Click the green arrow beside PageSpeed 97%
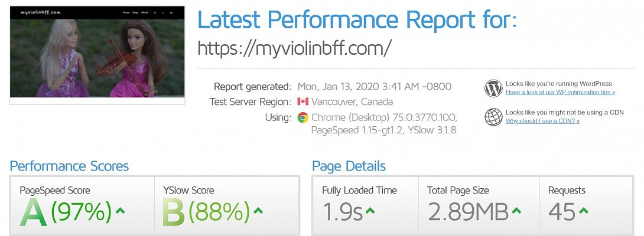This screenshot has height=236, width=644. 121,211
